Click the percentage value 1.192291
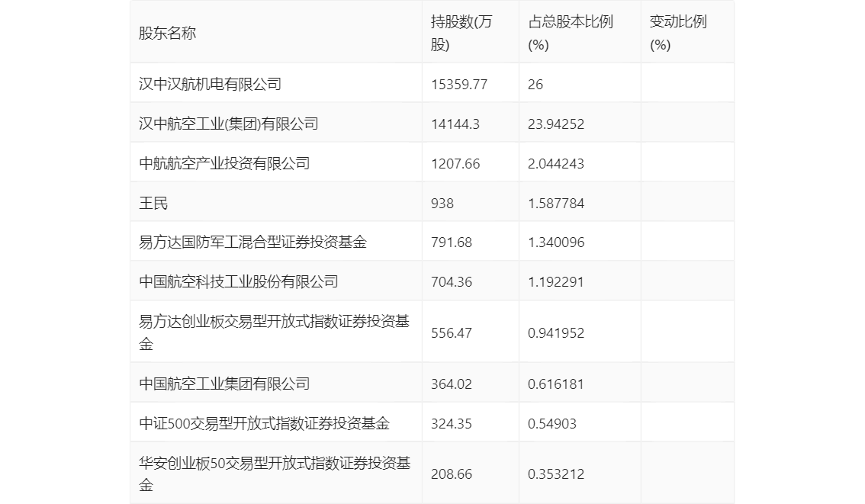 (555, 282)
